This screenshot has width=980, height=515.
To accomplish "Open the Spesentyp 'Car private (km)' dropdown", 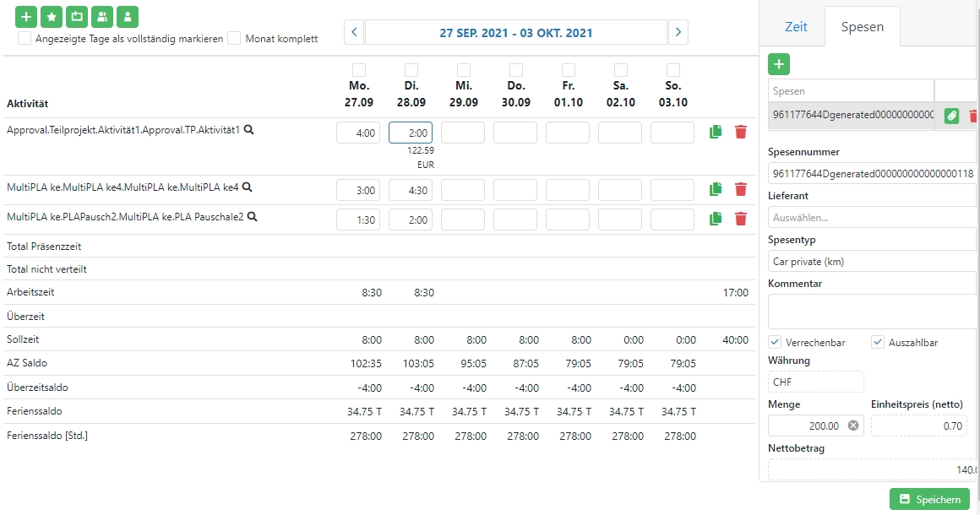I will coord(872,262).
